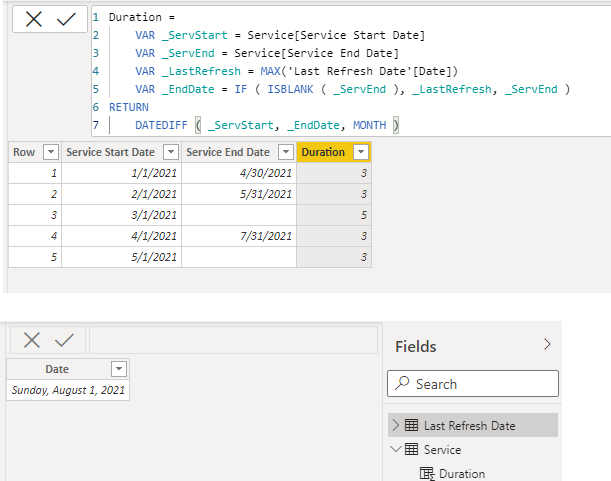
Task: Select the Last Refresh Date table row
Action: click(473, 425)
